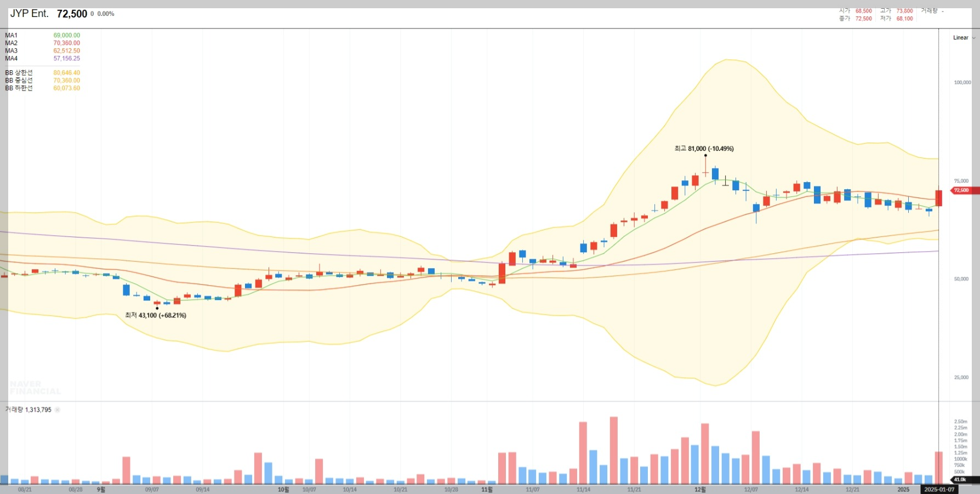The image size is (980, 494).
Task: Click the 50,000 price axis label
Action: click(961, 279)
